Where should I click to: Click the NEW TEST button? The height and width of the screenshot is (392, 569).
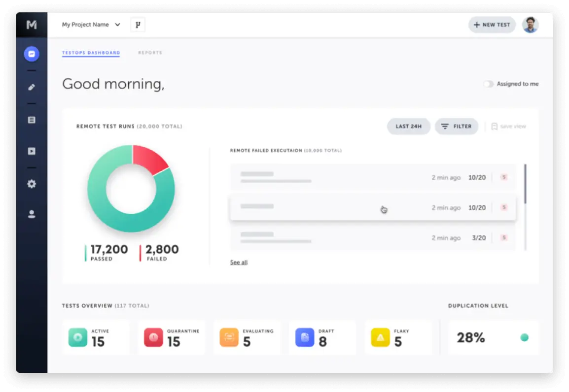click(x=492, y=25)
